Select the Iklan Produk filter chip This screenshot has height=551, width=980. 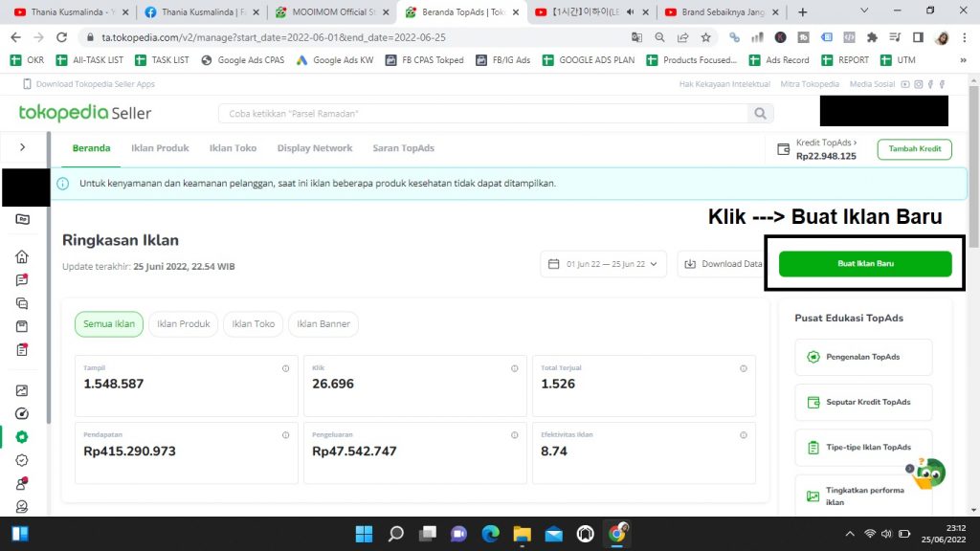(x=183, y=324)
